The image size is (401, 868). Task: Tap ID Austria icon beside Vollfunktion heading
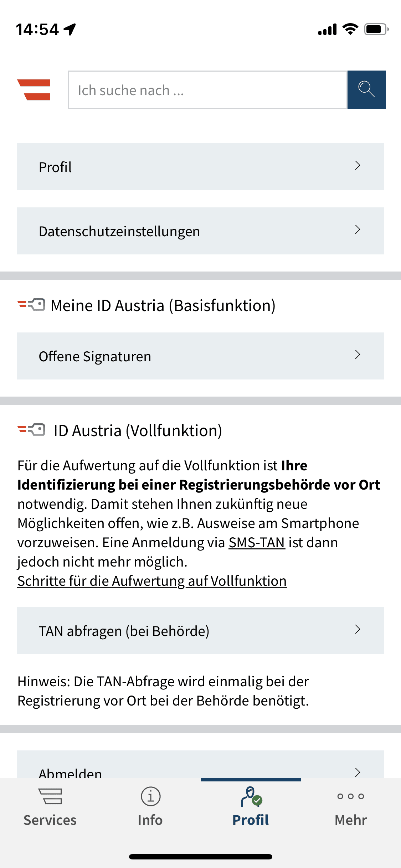(31, 430)
